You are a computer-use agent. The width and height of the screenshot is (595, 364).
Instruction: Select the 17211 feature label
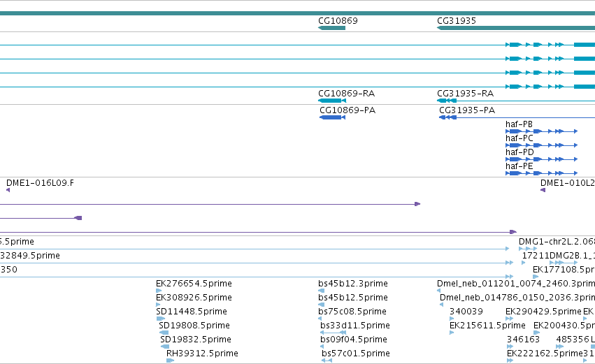pos(536,256)
